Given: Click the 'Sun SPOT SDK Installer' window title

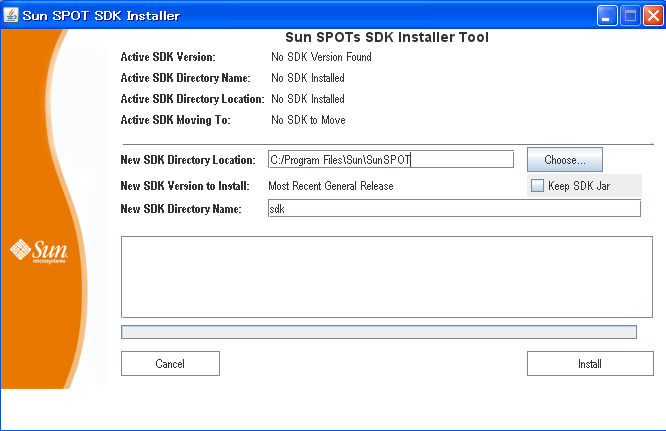Looking at the screenshot, I should (x=101, y=16).
